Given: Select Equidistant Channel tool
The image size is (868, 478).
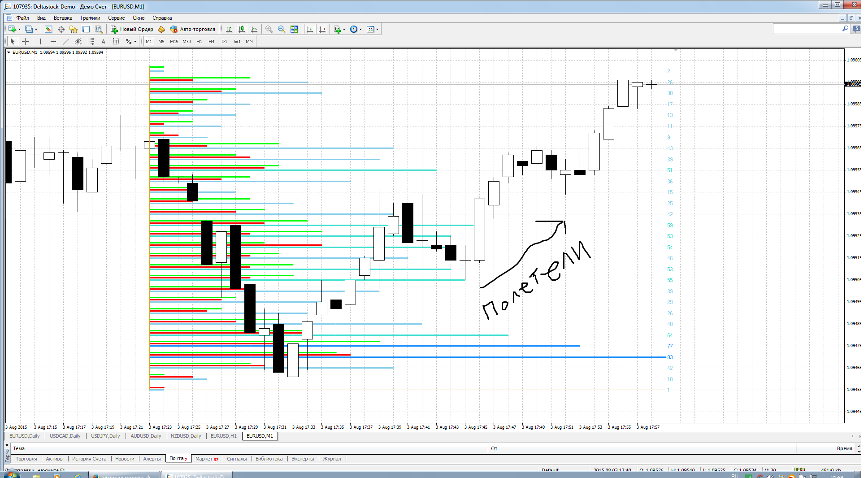Looking at the screenshot, I should pos(78,41).
